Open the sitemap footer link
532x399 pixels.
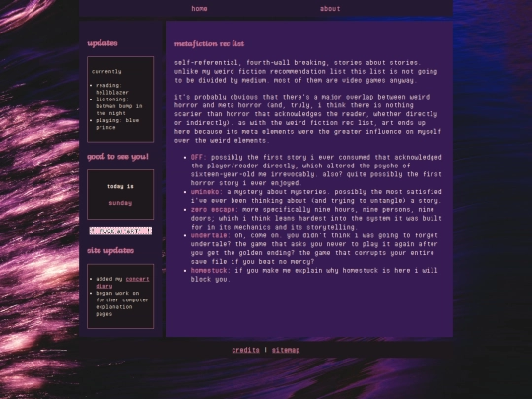point(286,350)
